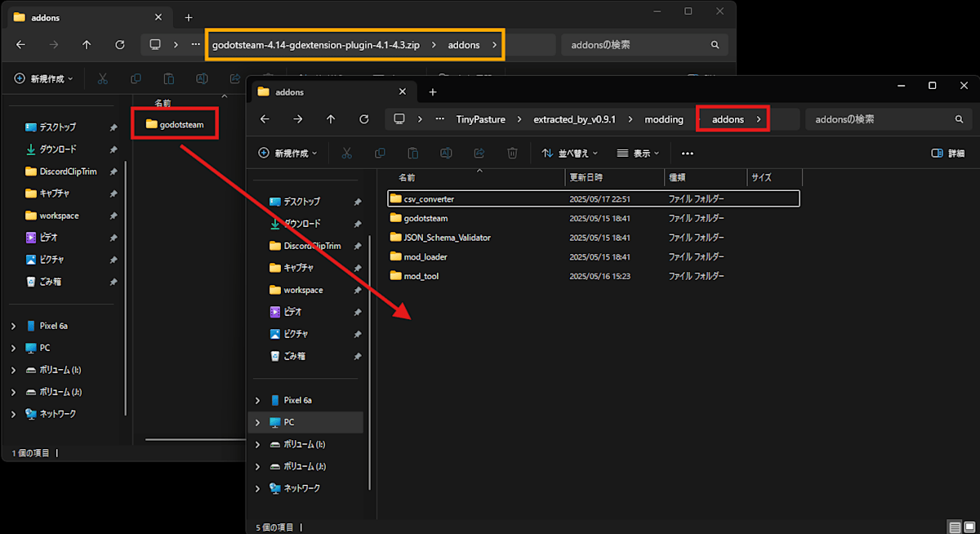This screenshot has width=980, height=534.
Task: Go forward in front addons window
Action: pos(298,119)
